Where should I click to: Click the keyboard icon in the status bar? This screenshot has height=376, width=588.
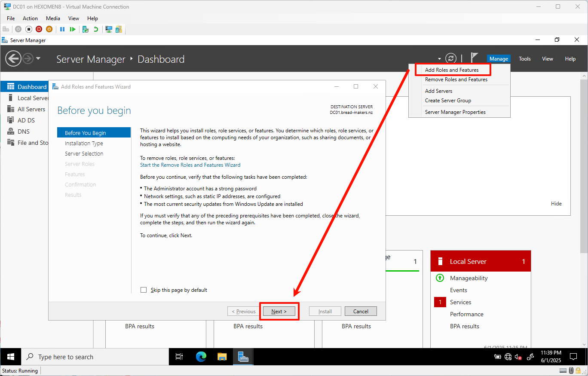(x=563, y=370)
